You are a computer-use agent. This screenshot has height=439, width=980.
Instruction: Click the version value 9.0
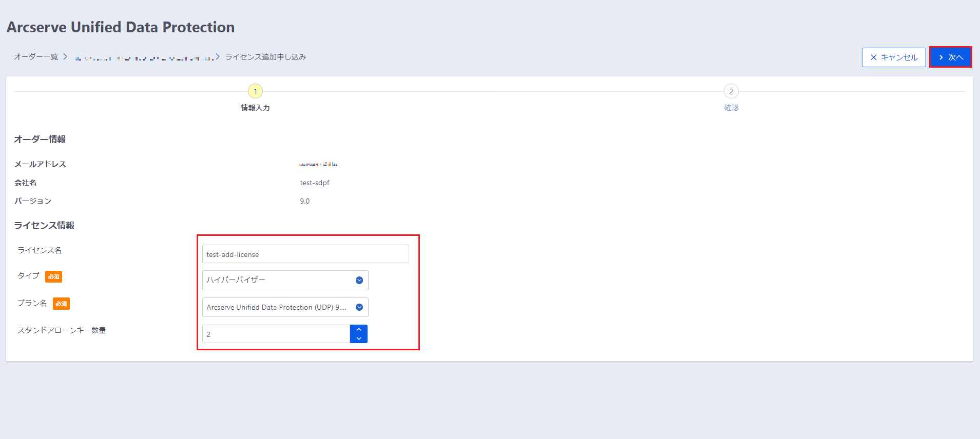[305, 201]
